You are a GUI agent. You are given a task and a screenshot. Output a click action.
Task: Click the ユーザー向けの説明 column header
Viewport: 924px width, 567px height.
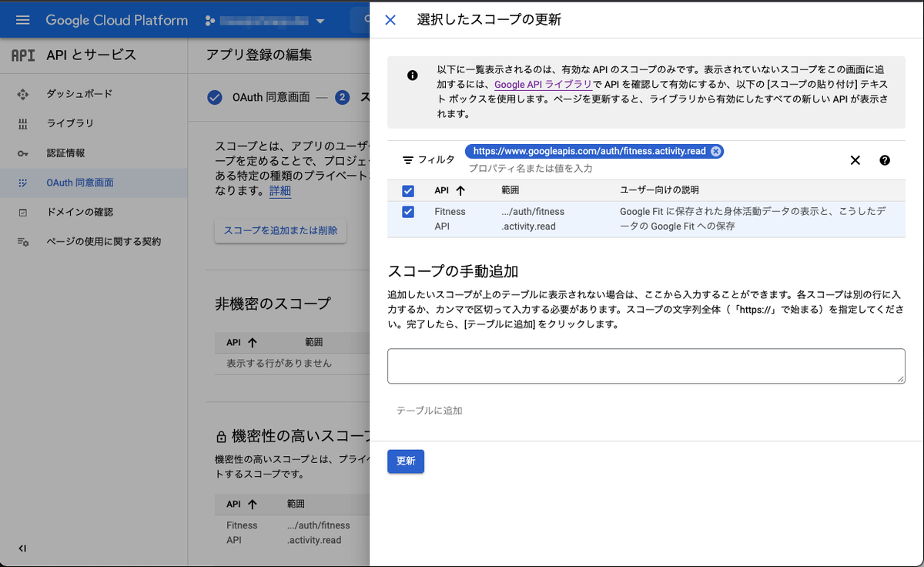click(x=660, y=190)
